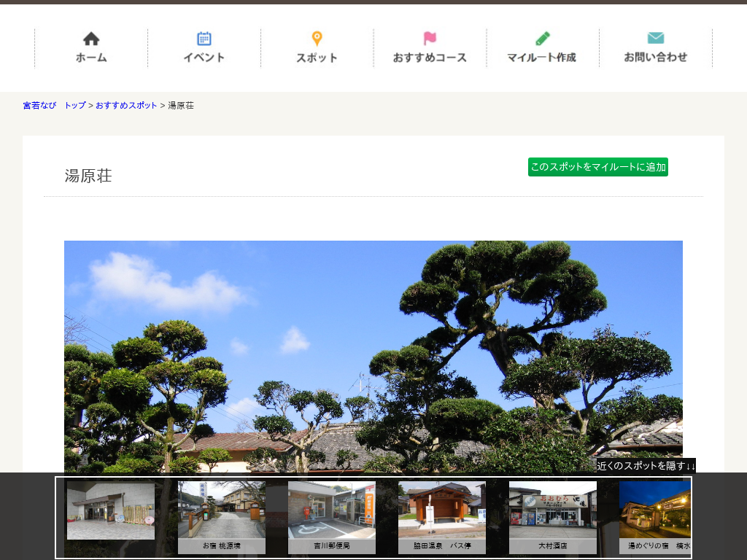Click the ホーム menu label
Screen dimensions: 747x560
tap(91, 58)
